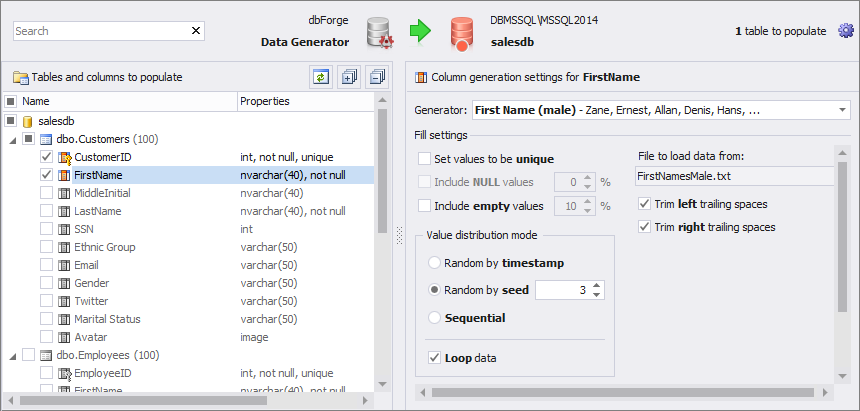Click the File to load data from field
Screen dimensions: 860x411
(x=734, y=177)
